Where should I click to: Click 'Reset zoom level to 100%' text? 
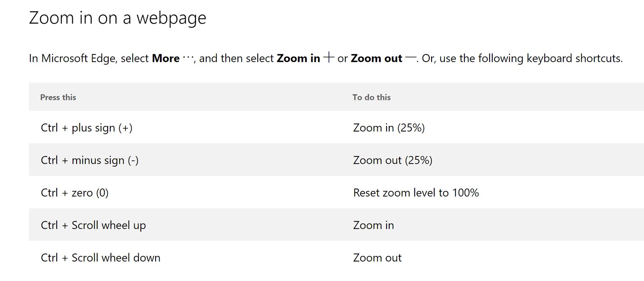[x=416, y=193]
